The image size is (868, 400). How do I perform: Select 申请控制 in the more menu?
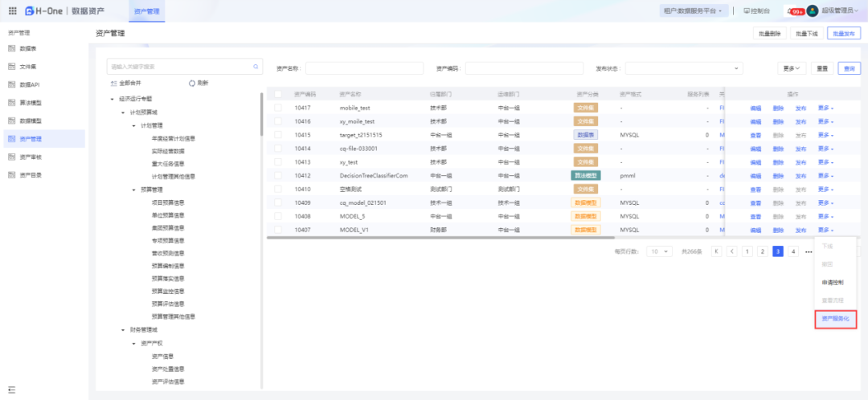[833, 283]
